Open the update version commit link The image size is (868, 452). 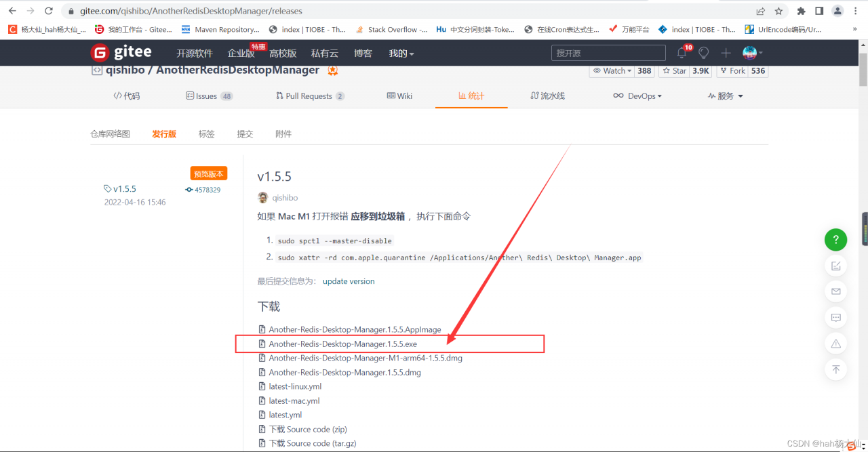349,281
